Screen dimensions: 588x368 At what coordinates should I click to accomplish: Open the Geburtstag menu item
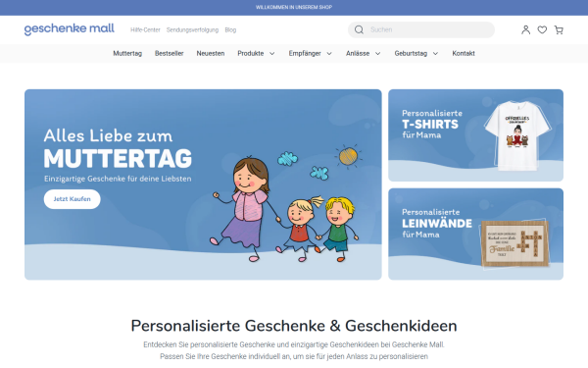click(x=411, y=53)
